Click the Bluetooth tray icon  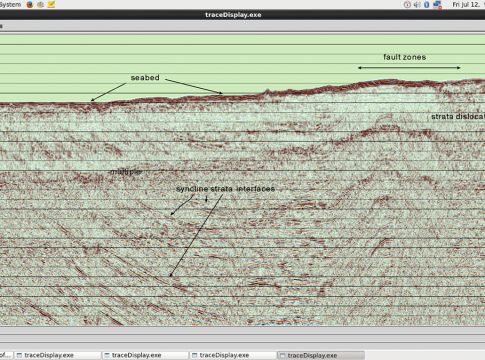click(427, 5)
